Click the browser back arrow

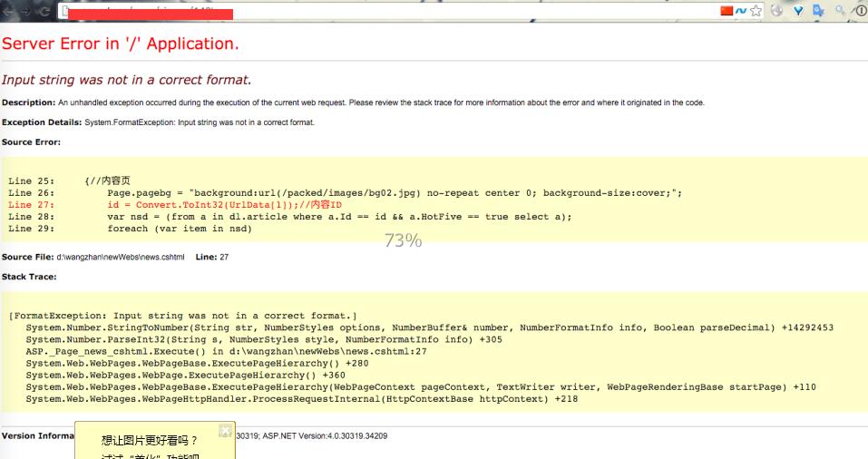pyautogui.click(x=8, y=11)
